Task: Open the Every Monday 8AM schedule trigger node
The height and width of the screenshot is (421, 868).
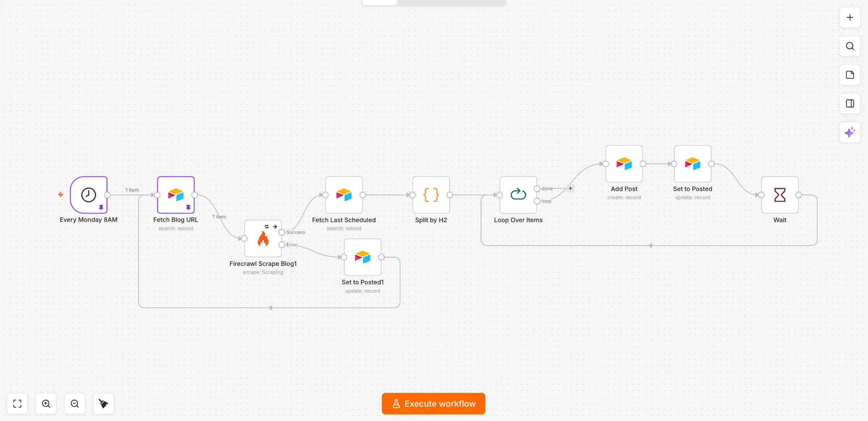Action: click(x=89, y=195)
